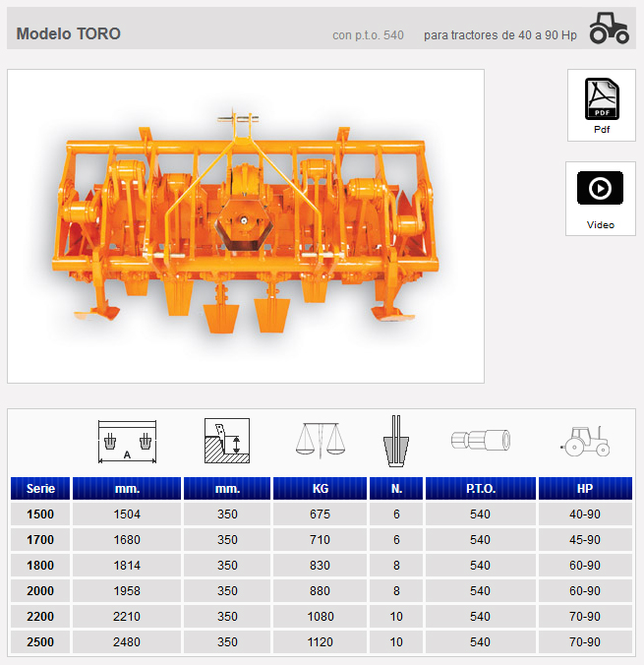
Task: Click weight value 830
Action: 321,566
